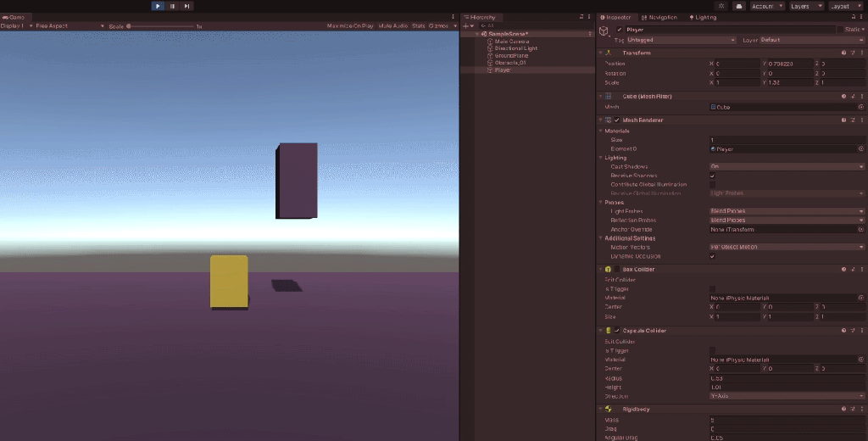Switch to the Lighting tab
868x441 pixels.
click(x=703, y=17)
